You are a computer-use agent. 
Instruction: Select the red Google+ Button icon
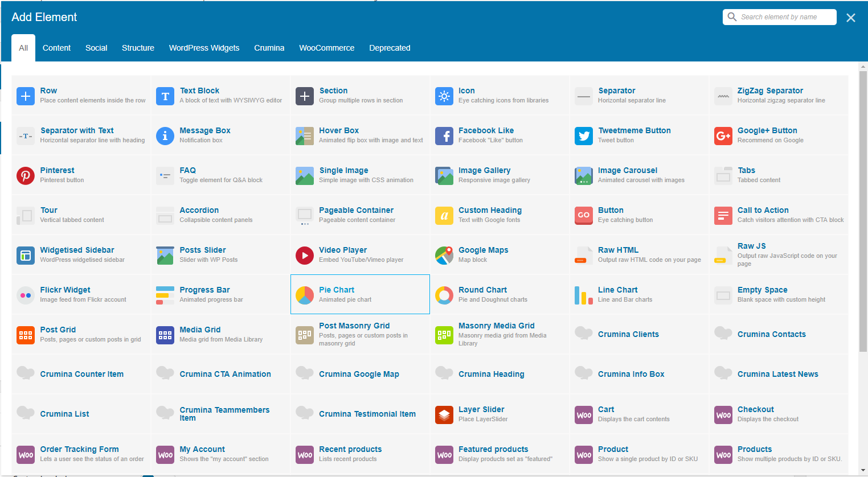tap(723, 136)
